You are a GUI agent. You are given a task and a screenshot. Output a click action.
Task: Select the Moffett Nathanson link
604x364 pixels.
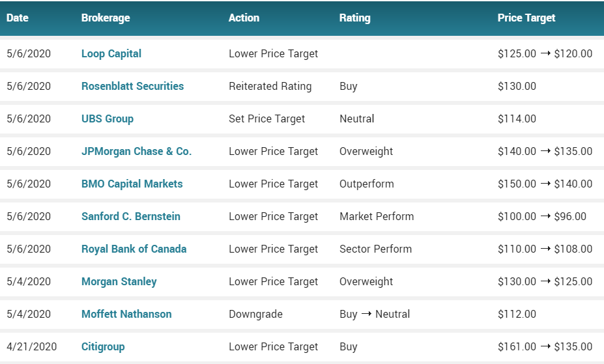[x=126, y=315]
